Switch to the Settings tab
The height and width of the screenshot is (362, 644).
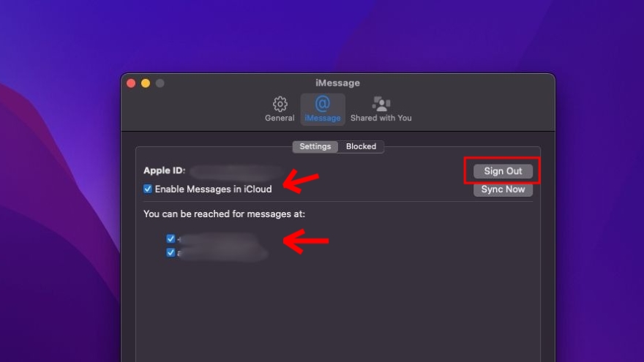click(315, 146)
